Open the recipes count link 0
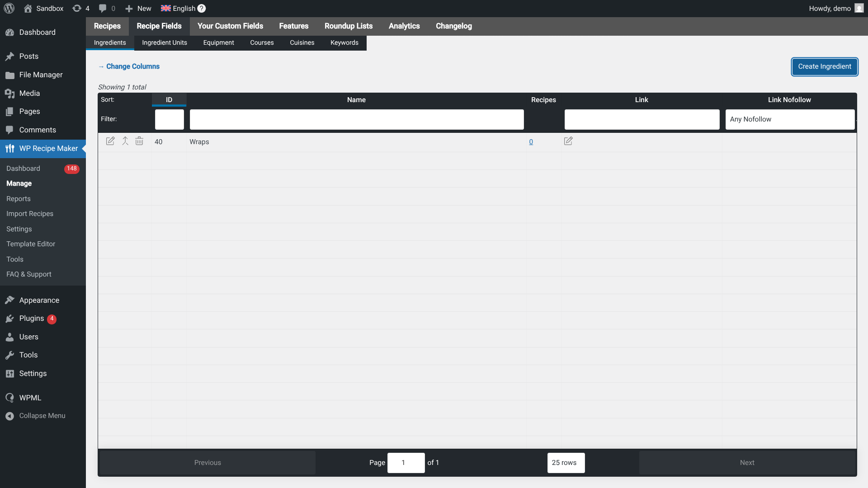Image resolution: width=868 pixels, height=488 pixels. pos(531,142)
